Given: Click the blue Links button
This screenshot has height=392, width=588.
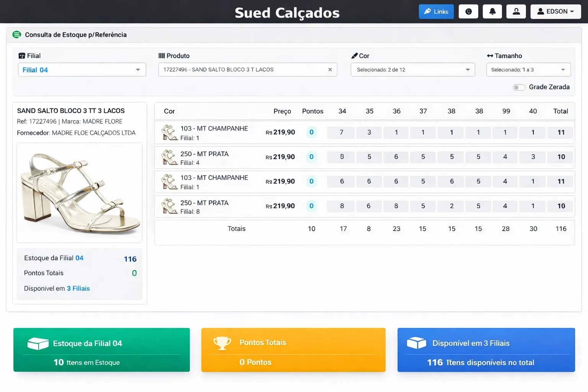Looking at the screenshot, I should click(x=436, y=11).
